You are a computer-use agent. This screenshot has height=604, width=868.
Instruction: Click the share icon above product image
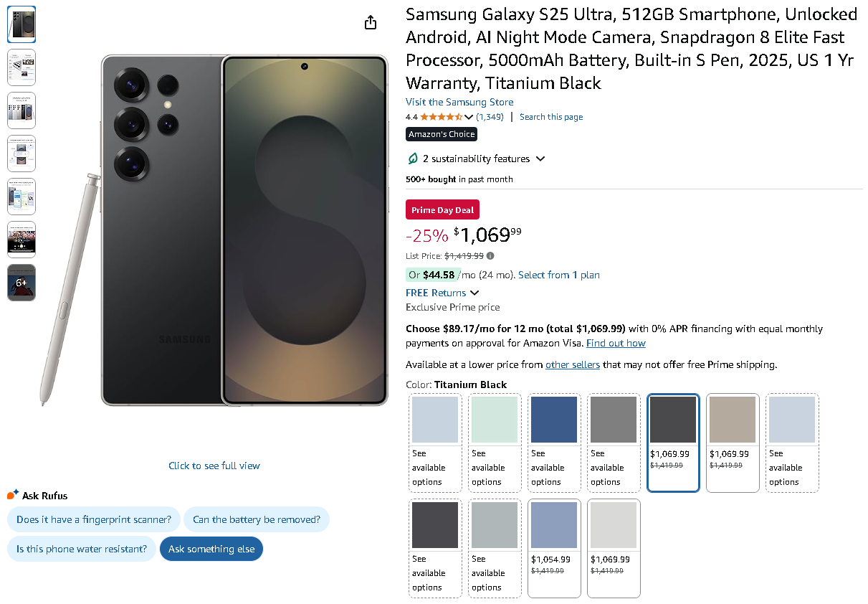point(371,23)
